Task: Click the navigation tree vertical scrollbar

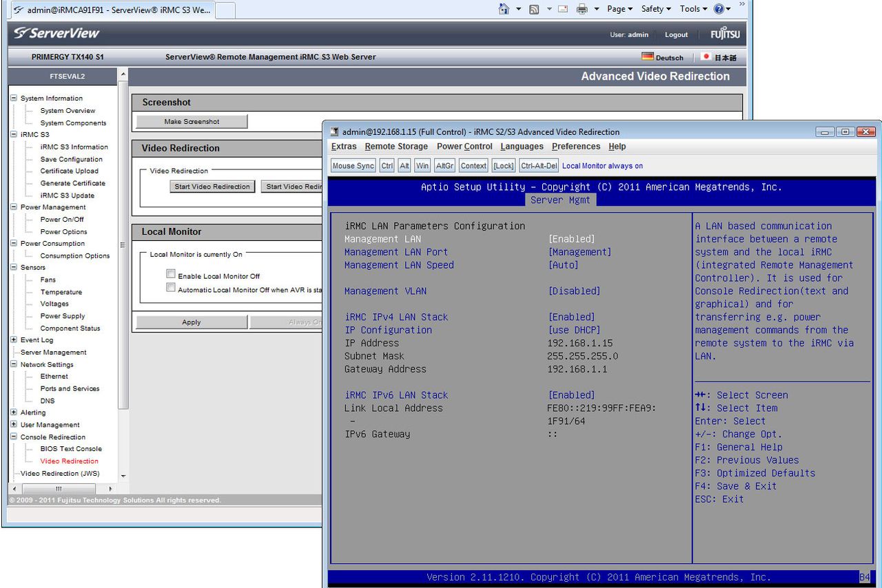Action: click(123, 244)
